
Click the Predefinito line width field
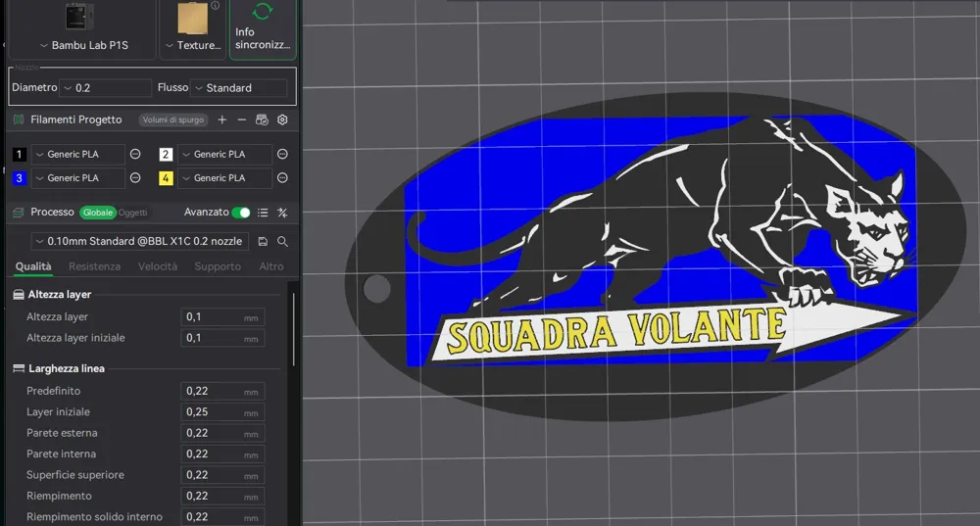(x=222, y=391)
